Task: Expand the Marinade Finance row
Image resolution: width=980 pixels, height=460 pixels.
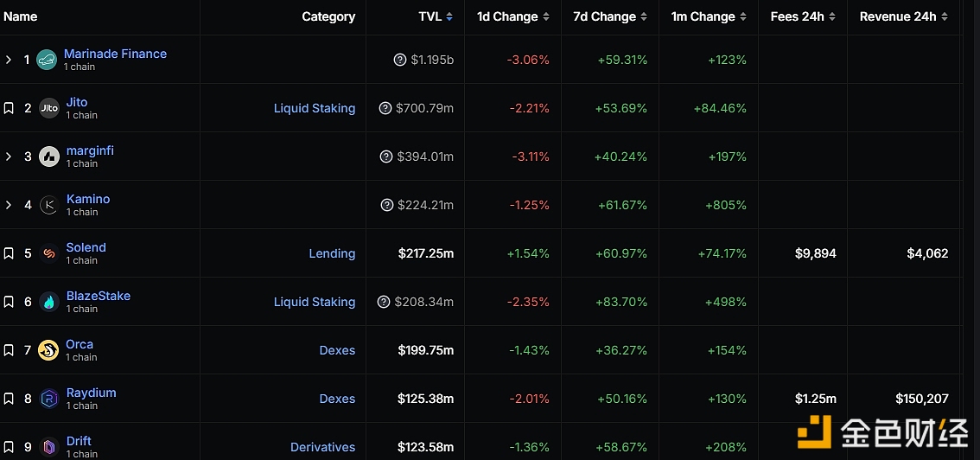Action: (9, 60)
